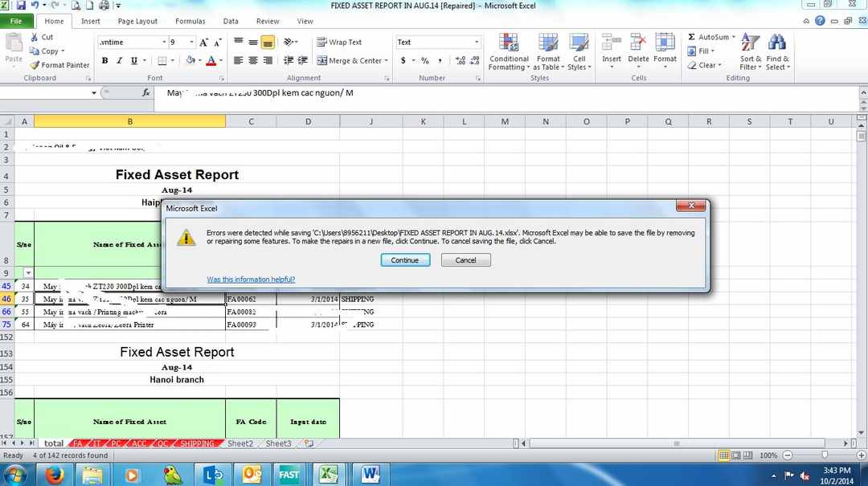Image resolution: width=868 pixels, height=486 pixels.
Task: Apply the yellow Fill Color bucket
Action: [x=190, y=60]
